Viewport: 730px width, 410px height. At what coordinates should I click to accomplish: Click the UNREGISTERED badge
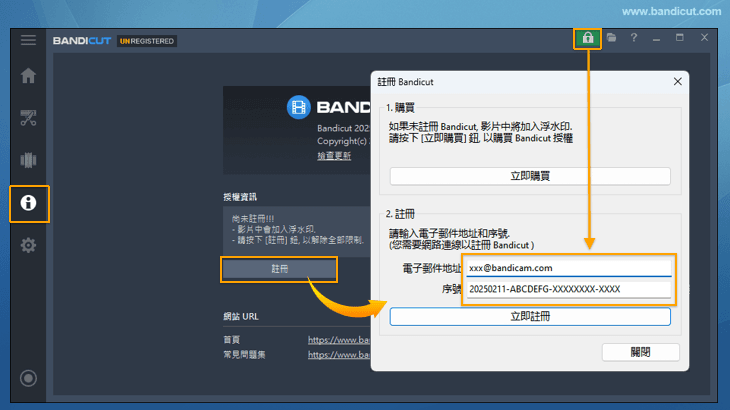(147, 41)
